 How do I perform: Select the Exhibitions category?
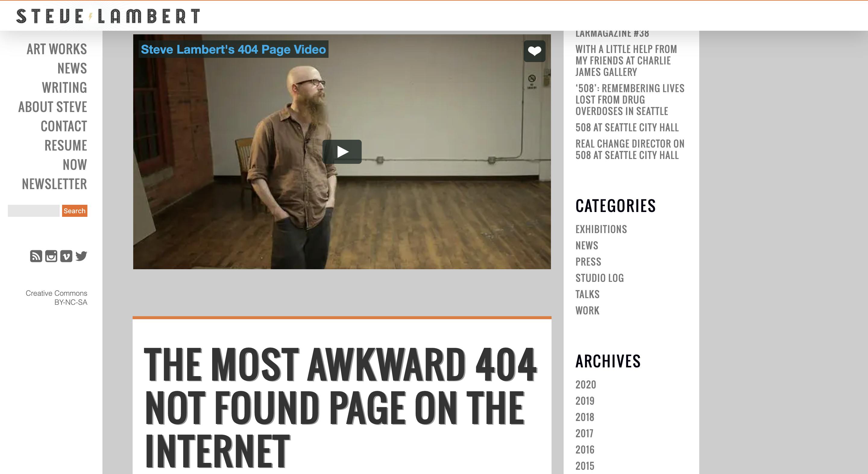[x=601, y=229]
